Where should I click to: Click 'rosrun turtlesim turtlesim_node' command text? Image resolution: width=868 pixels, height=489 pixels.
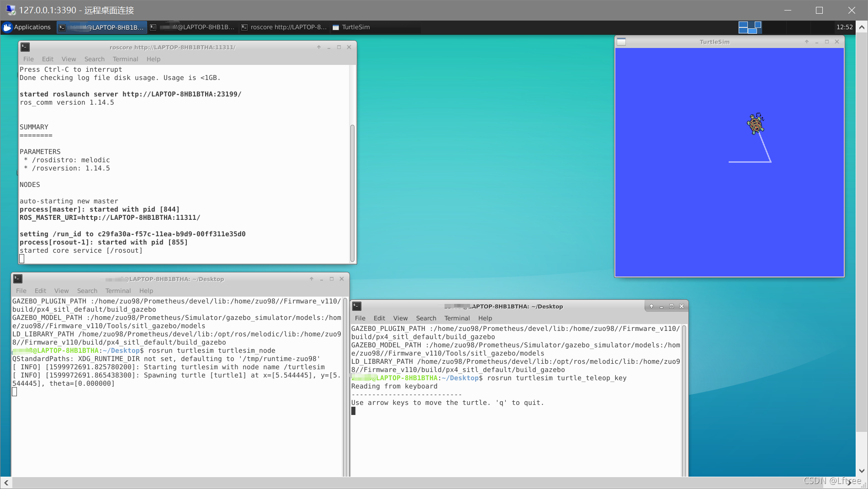tap(212, 351)
